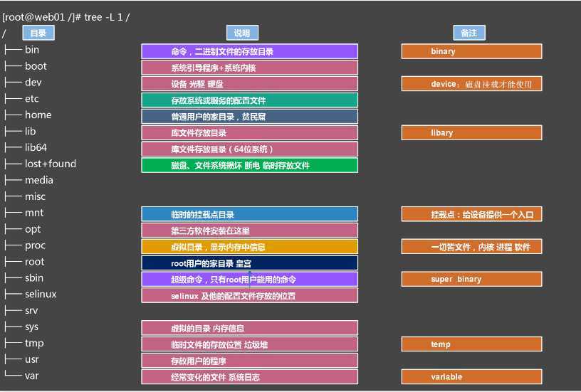581x392 pixels.
Task: Click the description '经常变化的文件 系统日志'
Action: (249, 377)
